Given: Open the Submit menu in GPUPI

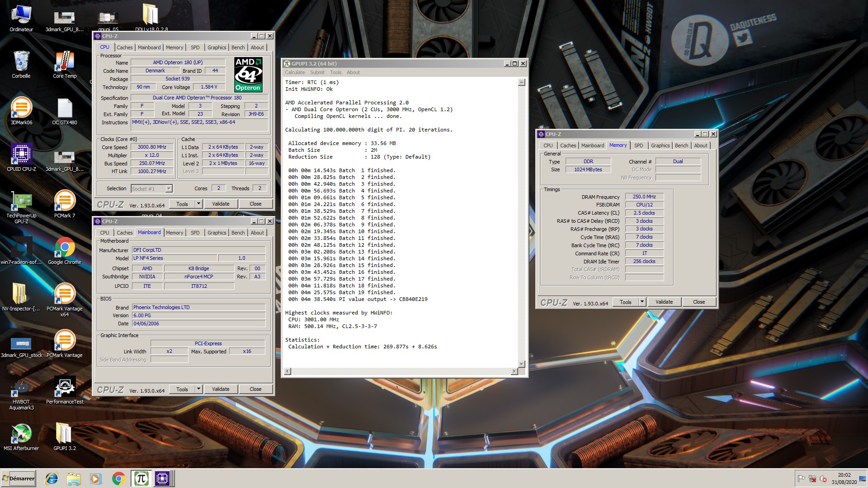Looking at the screenshot, I should pyautogui.click(x=317, y=72).
